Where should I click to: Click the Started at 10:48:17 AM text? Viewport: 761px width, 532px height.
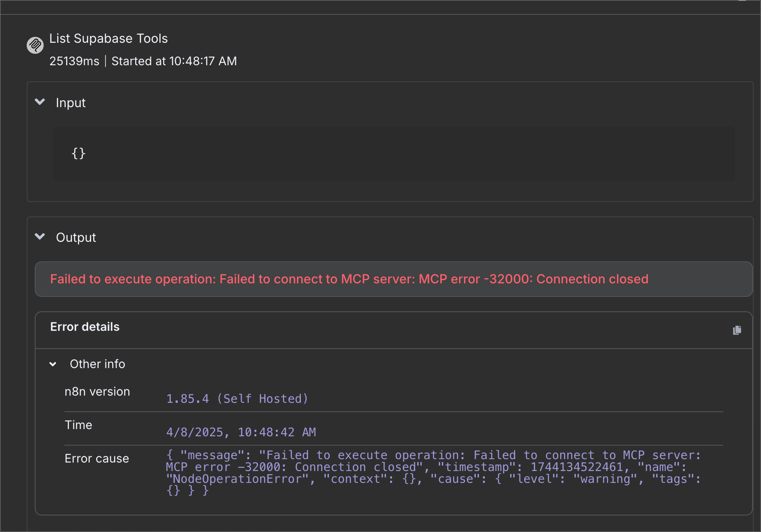[174, 61]
